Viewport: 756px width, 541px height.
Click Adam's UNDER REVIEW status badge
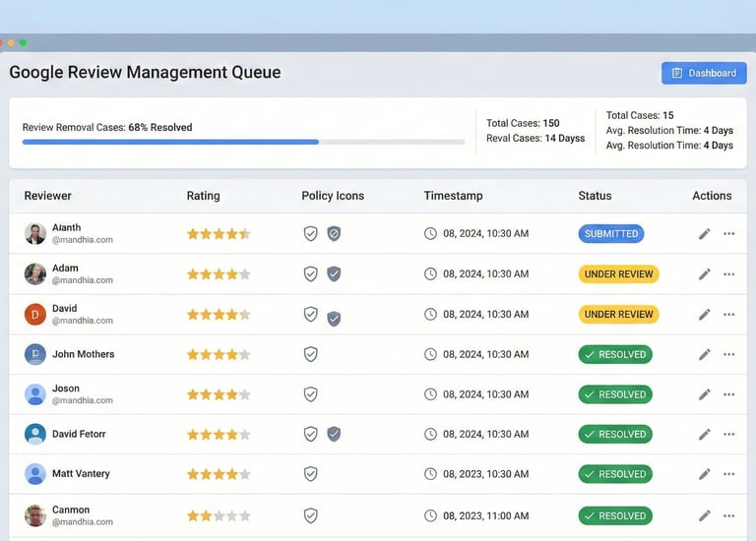click(x=618, y=274)
